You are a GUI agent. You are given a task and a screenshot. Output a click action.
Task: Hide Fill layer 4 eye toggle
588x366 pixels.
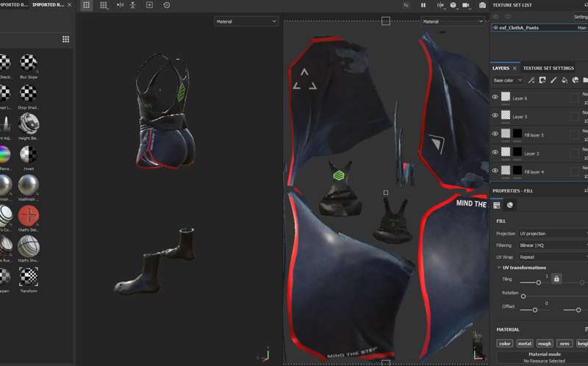[495, 171]
